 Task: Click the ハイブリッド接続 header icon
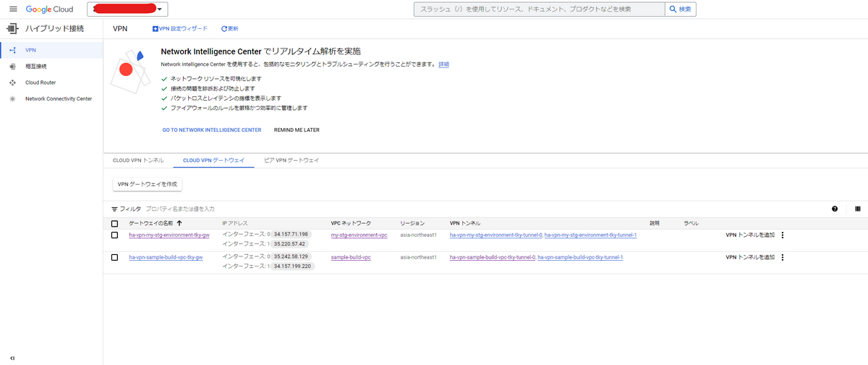tap(12, 29)
